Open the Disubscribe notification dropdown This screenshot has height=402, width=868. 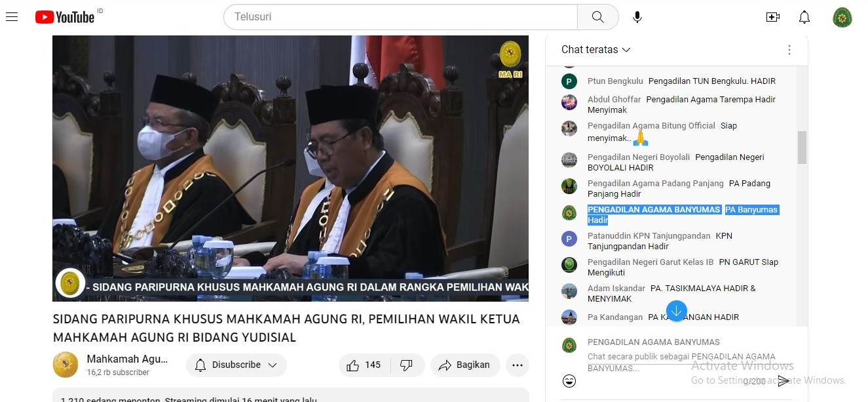tap(236, 365)
